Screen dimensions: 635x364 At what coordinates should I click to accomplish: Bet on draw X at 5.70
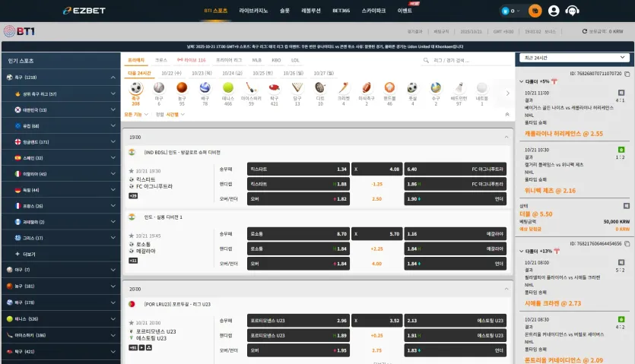pyautogui.click(x=377, y=234)
